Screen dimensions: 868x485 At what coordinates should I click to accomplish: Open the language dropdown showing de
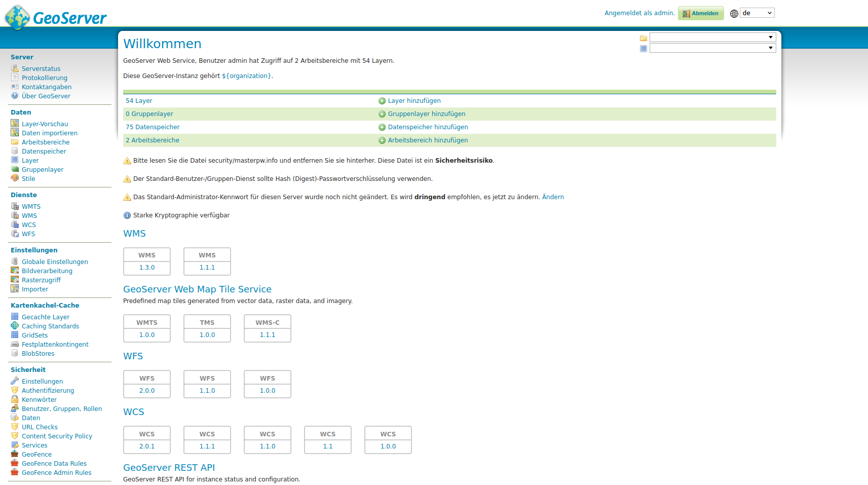coord(757,13)
